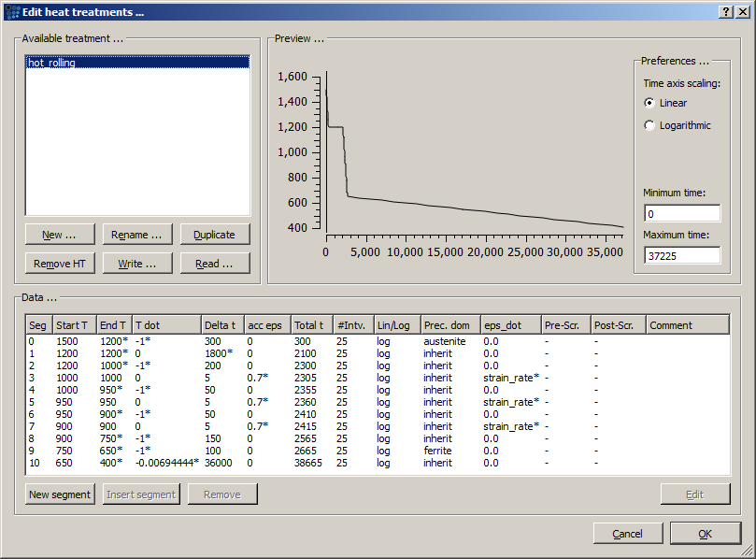Sort by the T dot column header
Viewport: 756px width, 559px height.
(x=165, y=325)
